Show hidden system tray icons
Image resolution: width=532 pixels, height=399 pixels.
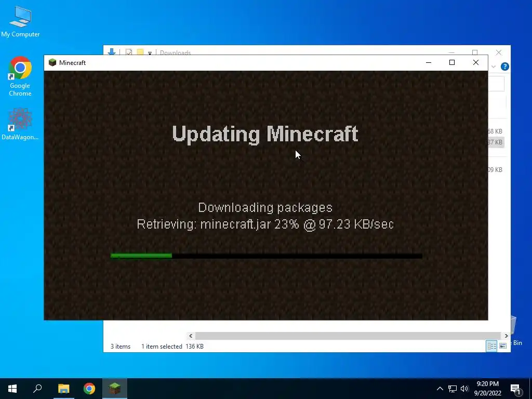coord(440,389)
